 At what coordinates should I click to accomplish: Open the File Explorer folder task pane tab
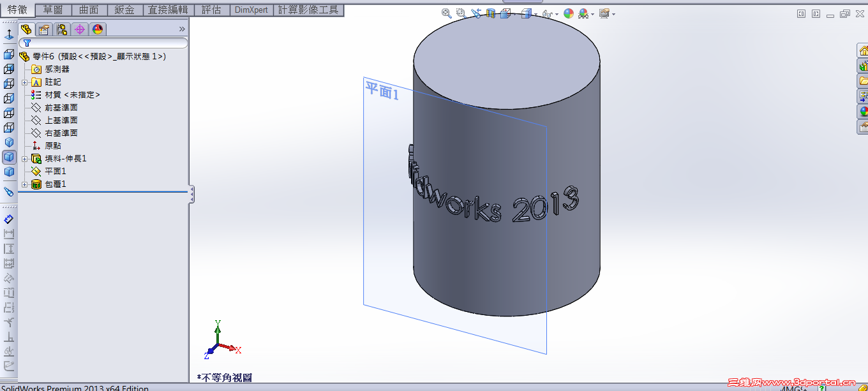(863, 81)
